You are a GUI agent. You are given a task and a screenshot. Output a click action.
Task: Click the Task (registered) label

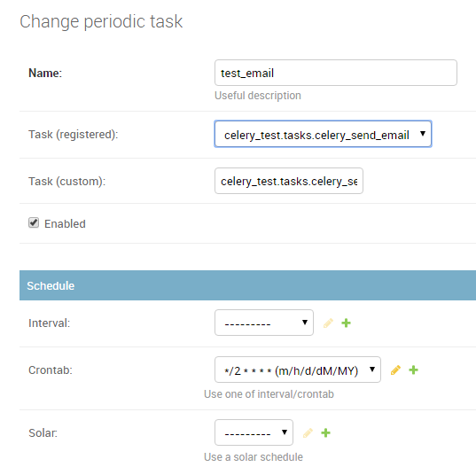[74, 135]
